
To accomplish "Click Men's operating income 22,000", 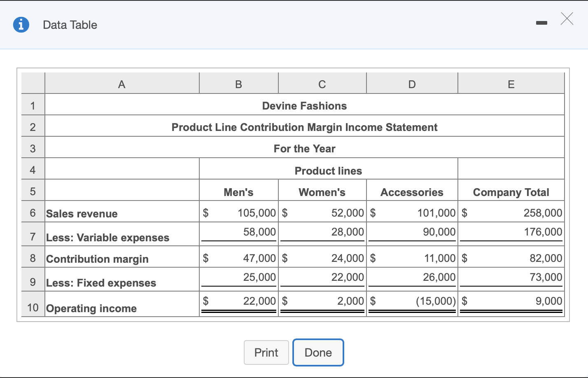I will point(260,301).
